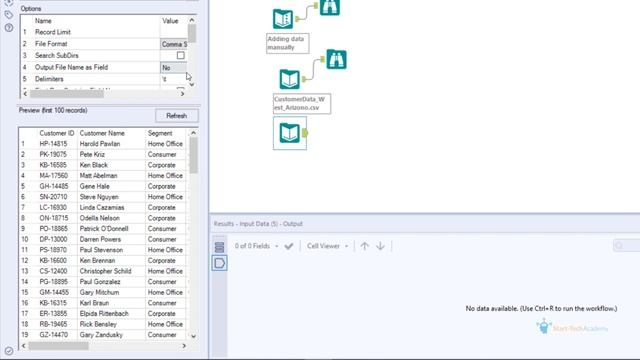640x360 pixels.
Task: Click Options table scroll-down arrow
Action: (192, 84)
